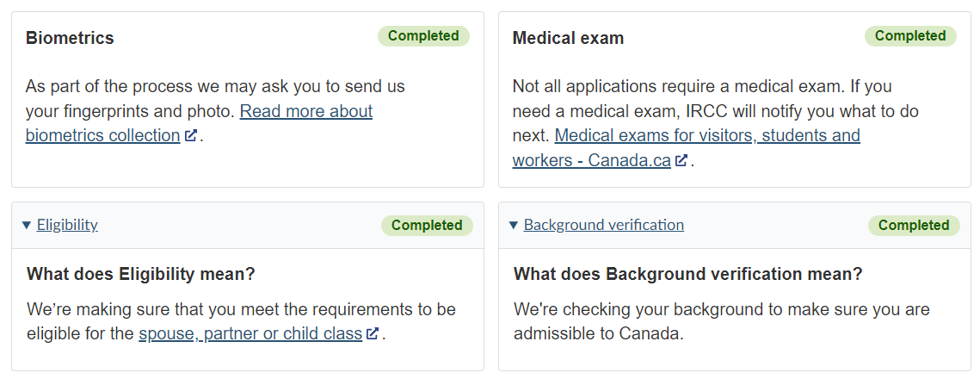Click 'What does Eligibility mean?' heading
This screenshot has width=980, height=379.
point(141,275)
